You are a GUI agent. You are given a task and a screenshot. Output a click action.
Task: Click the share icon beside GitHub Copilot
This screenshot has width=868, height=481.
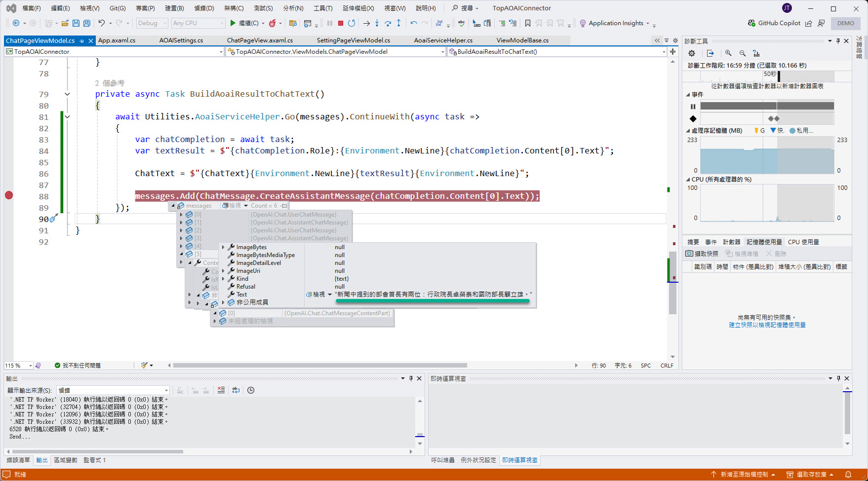808,23
